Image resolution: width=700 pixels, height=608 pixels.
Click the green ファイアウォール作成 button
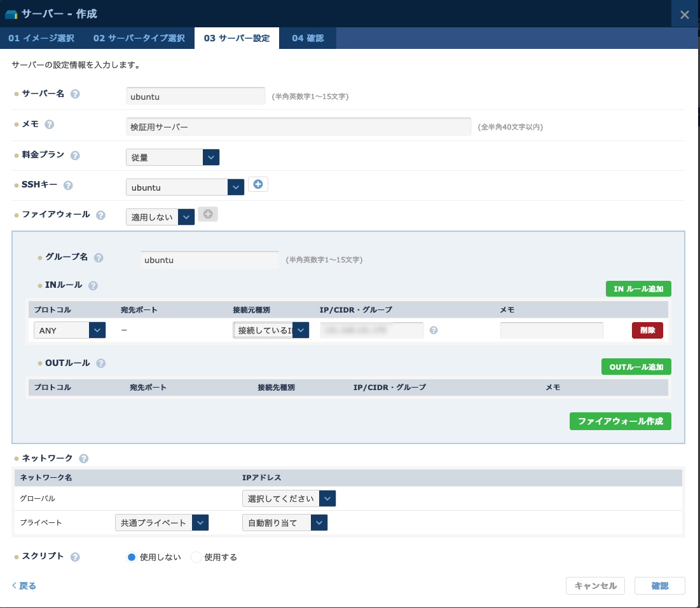(620, 421)
